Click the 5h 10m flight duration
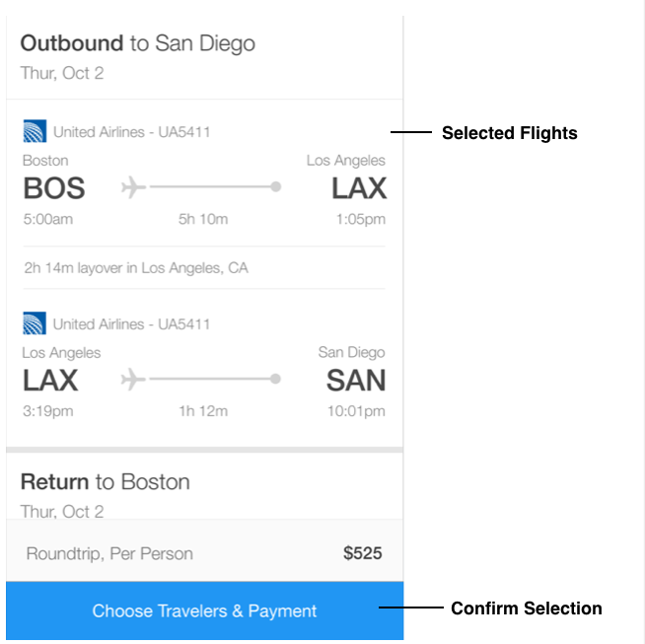Screen dimensions: 645x644 pyautogui.click(x=203, y=219)
